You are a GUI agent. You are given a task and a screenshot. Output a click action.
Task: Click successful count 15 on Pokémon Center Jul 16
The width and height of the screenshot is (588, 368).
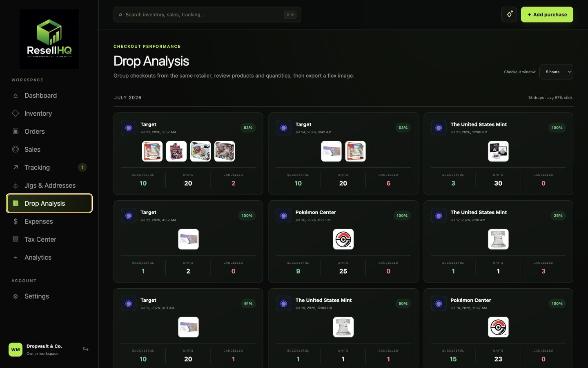pyautogui.click(x=453, y=359)
